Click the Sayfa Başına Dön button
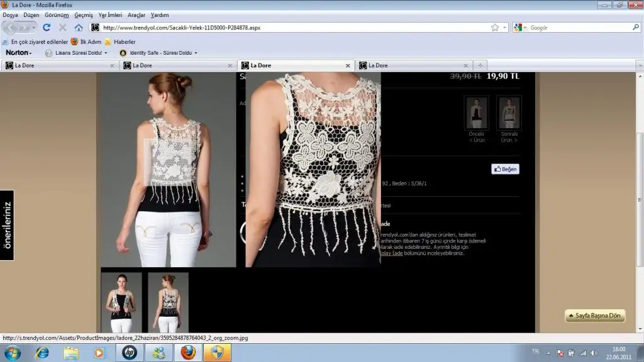 pos(595,315)
